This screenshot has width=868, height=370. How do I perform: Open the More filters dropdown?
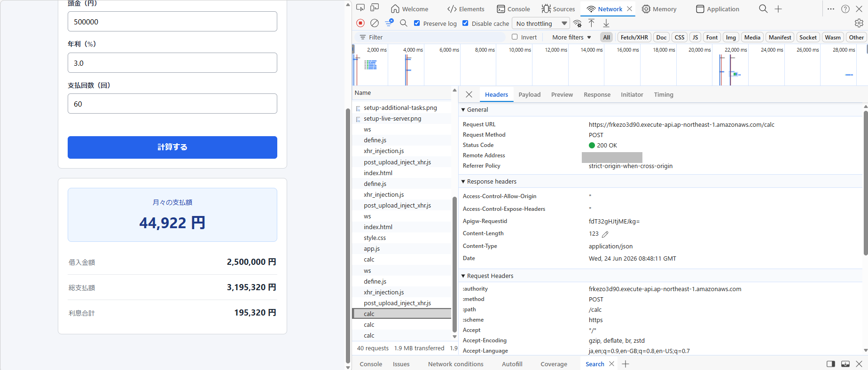pos(571,37)
